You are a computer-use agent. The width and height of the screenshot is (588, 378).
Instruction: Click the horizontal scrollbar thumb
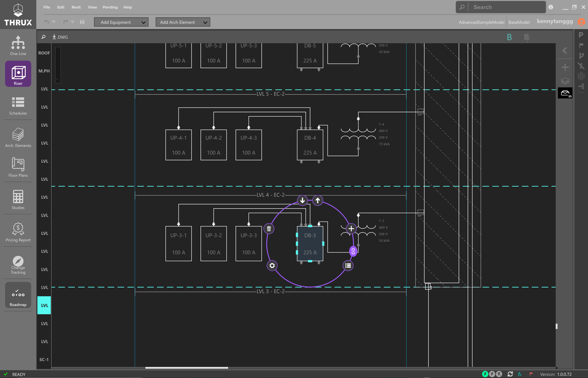pos(187,368)
